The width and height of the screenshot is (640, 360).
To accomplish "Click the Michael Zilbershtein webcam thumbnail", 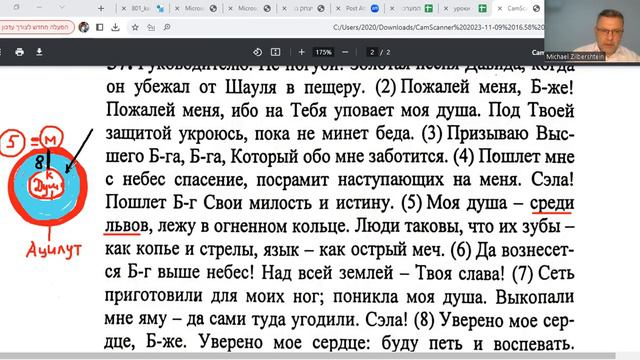I will (x=592, y=31).
